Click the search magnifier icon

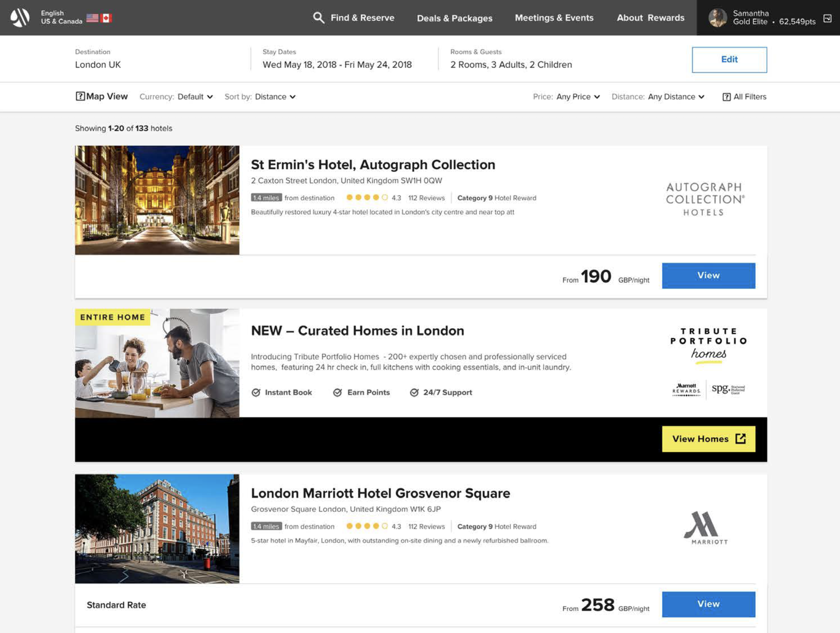(x=318, y=18)
